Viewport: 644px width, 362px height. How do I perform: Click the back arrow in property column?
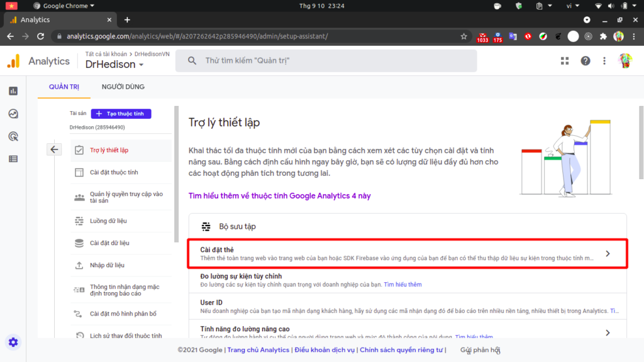[x=54, y=150]
